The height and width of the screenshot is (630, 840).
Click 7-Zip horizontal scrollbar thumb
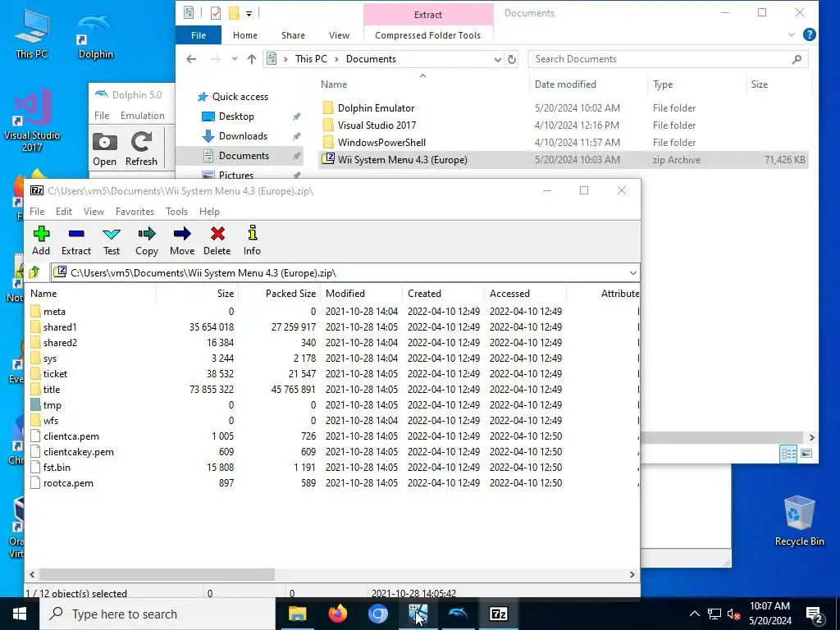point(157,574)
